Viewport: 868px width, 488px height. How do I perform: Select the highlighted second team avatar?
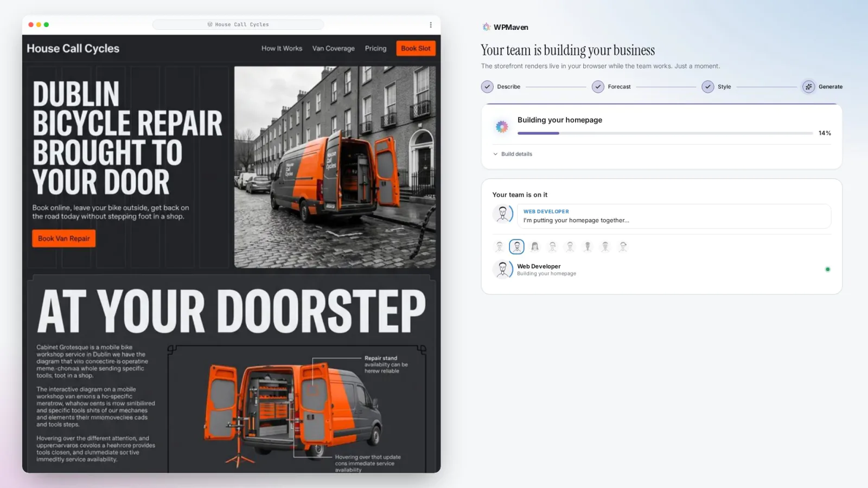(x=517, y=247)
